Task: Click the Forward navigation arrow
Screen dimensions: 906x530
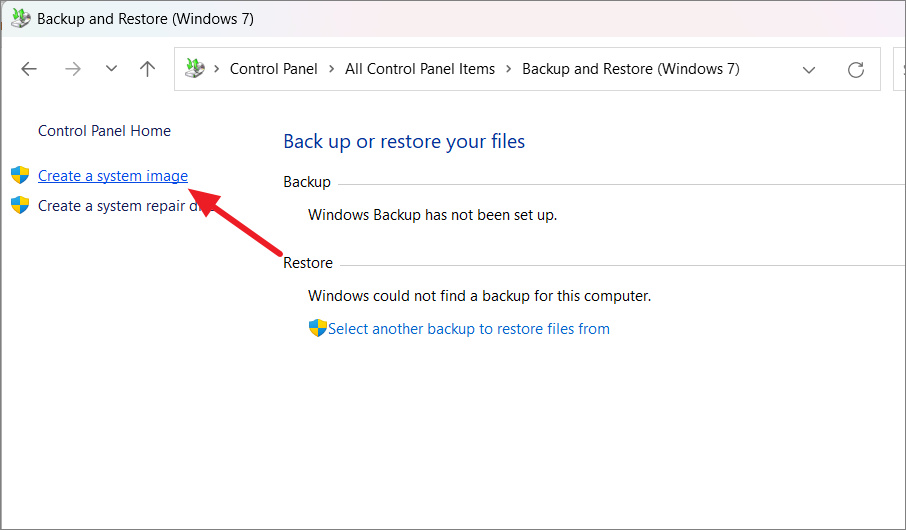Action: pos(73,69)
